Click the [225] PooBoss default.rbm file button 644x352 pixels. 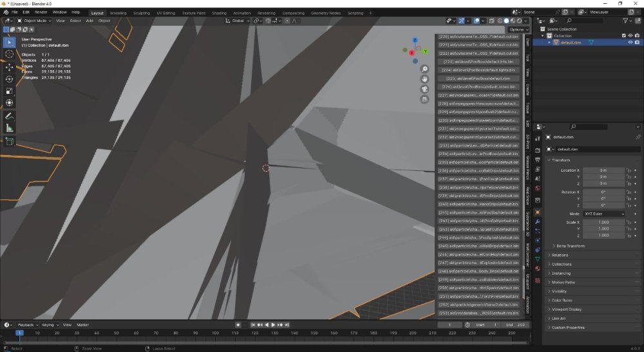pyautogui.click(x=478, y=79)
